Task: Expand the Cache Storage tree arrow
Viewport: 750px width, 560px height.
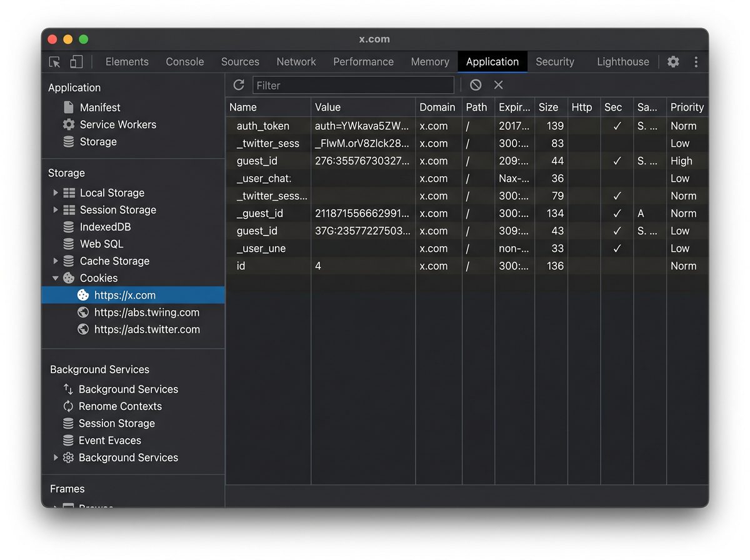Action: pyautogui.click(x=56, y=261)
